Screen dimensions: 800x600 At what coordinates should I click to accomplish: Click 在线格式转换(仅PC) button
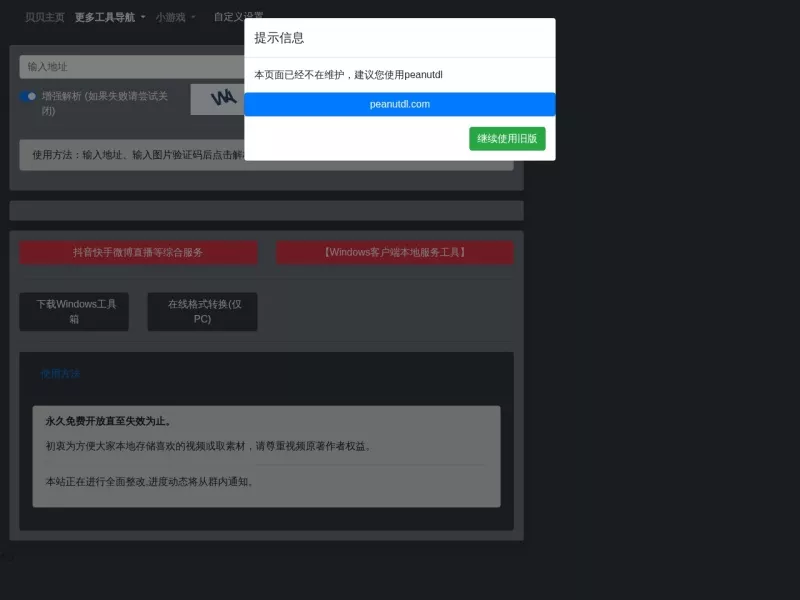[203, 312]
